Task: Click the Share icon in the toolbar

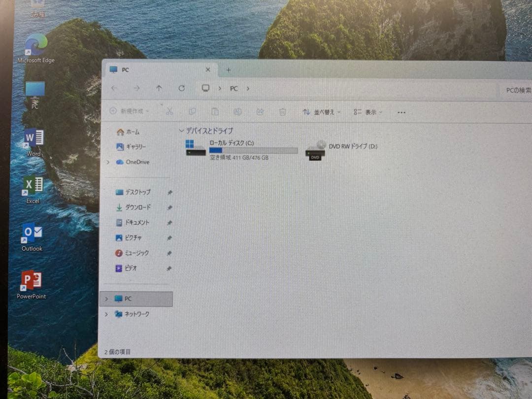Action: coord(260,112)
